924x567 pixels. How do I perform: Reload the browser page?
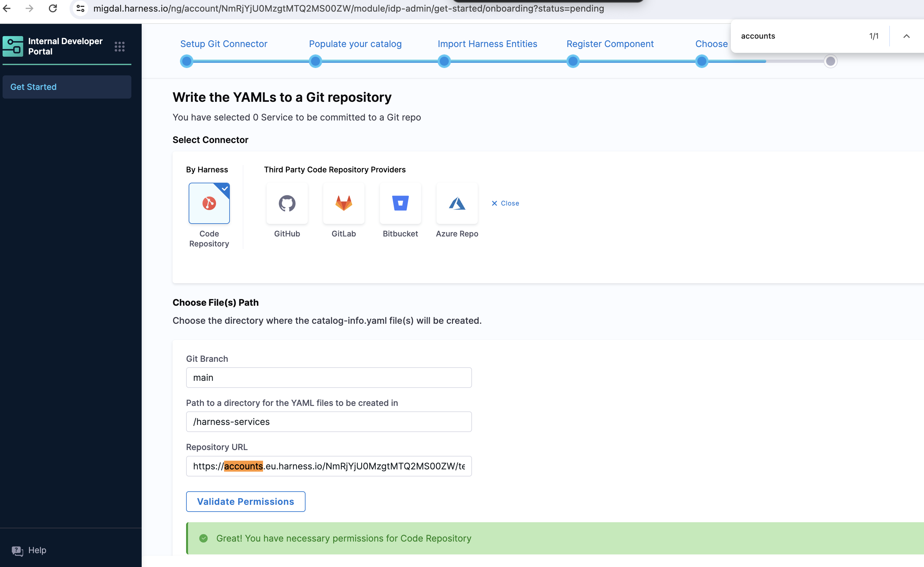pyautogui.click(x=53, y=8)
